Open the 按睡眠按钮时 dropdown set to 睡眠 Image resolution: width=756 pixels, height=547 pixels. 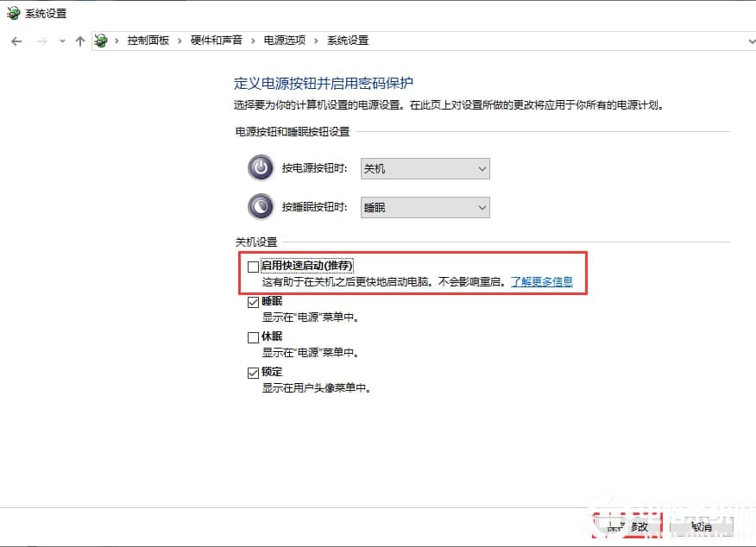[425, 208]
